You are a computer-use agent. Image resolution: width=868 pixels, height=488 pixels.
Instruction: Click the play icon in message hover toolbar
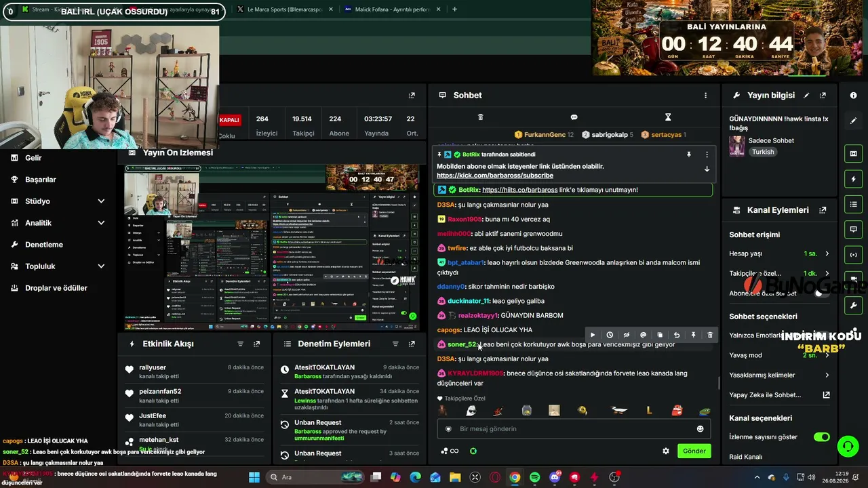(x=593, y=335)
